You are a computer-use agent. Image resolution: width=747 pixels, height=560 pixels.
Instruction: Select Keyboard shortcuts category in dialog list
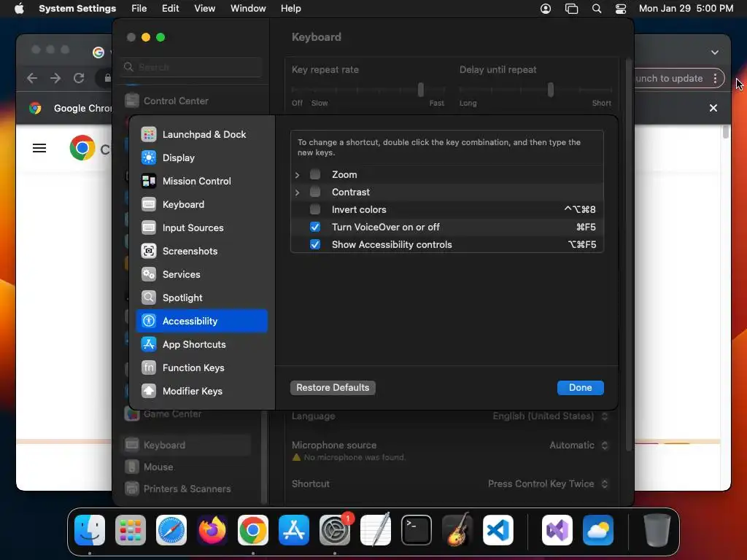click(201, 204)
